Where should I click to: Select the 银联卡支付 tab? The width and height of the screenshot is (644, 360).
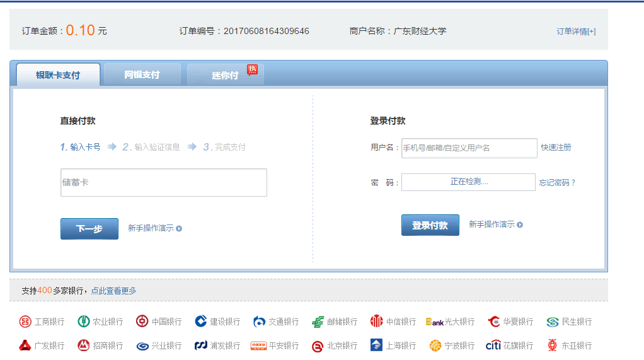coord(58,75)
